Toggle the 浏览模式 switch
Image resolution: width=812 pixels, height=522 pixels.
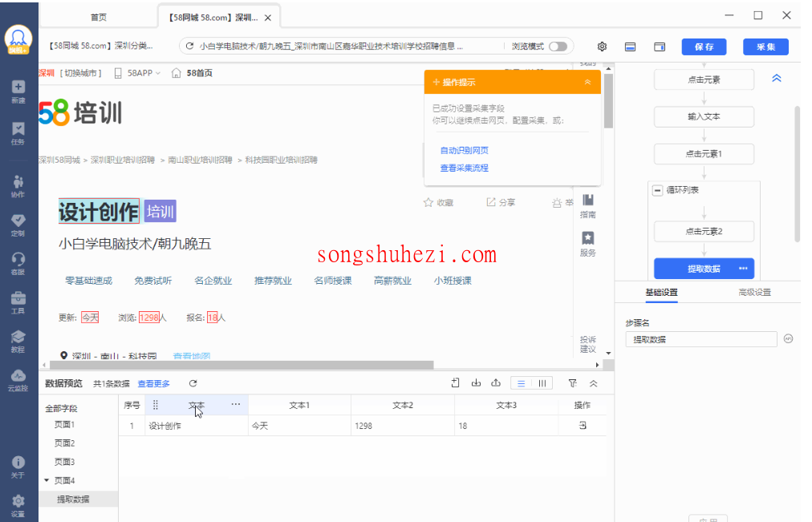[558, 46]
